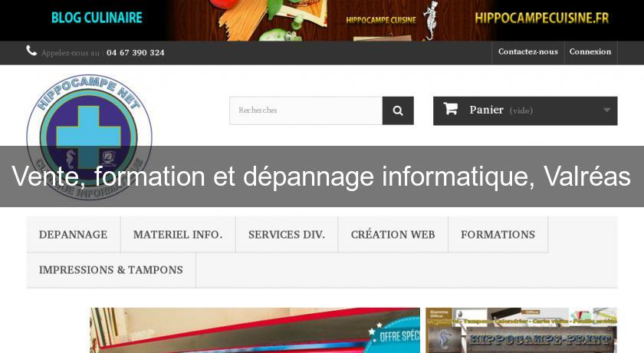Open the Panier (vide) cart

525,111
